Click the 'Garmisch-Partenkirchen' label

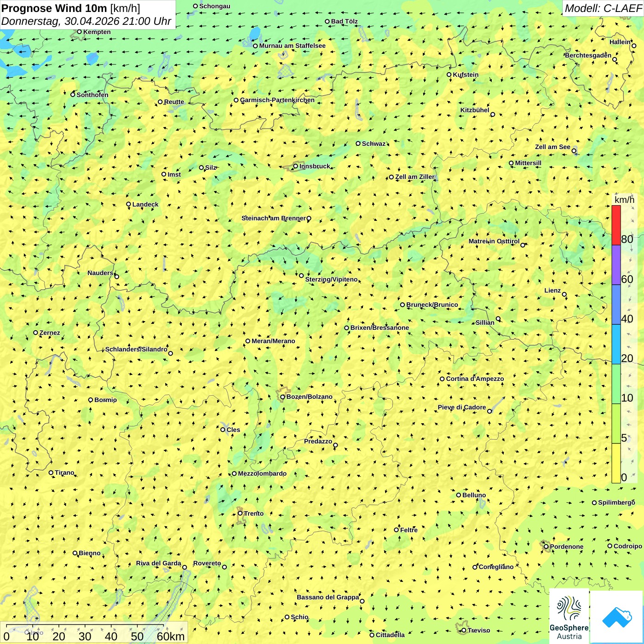pos(277,100)
